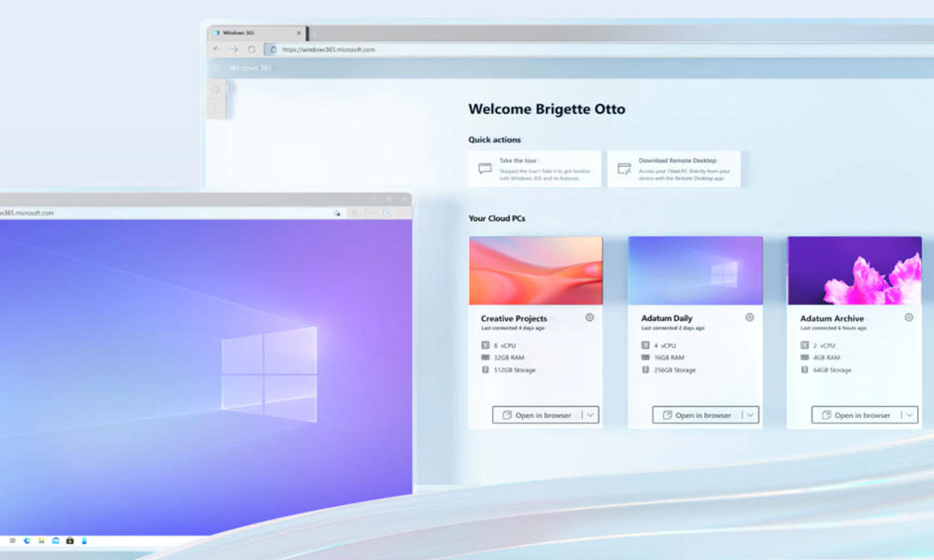The width and height of the screenshot is (934, 560).
Task: Close the Windows 365 browser tab
Action: 299,33
